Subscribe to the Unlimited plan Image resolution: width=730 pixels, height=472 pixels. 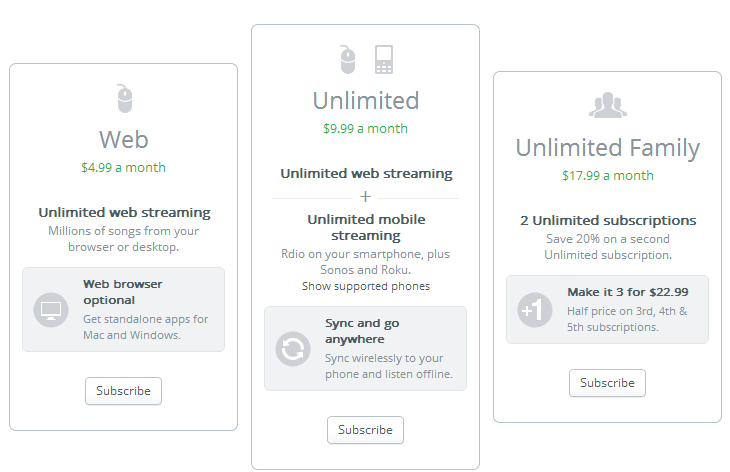(x=365, y=430)
